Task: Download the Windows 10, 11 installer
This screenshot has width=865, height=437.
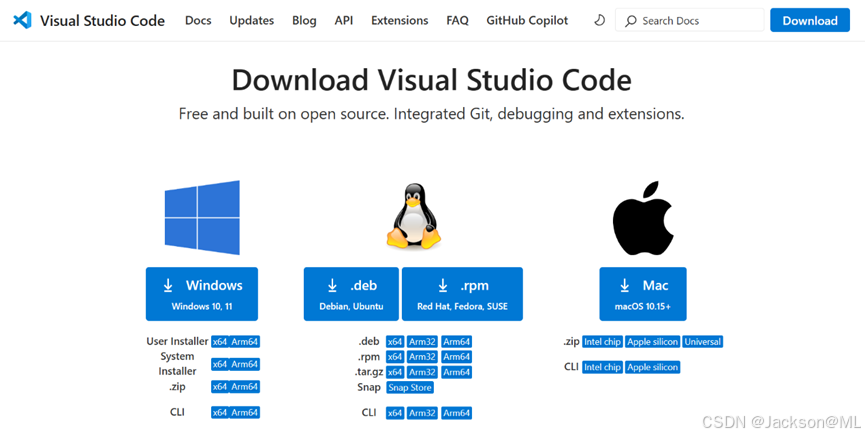Action: [202, 294]
